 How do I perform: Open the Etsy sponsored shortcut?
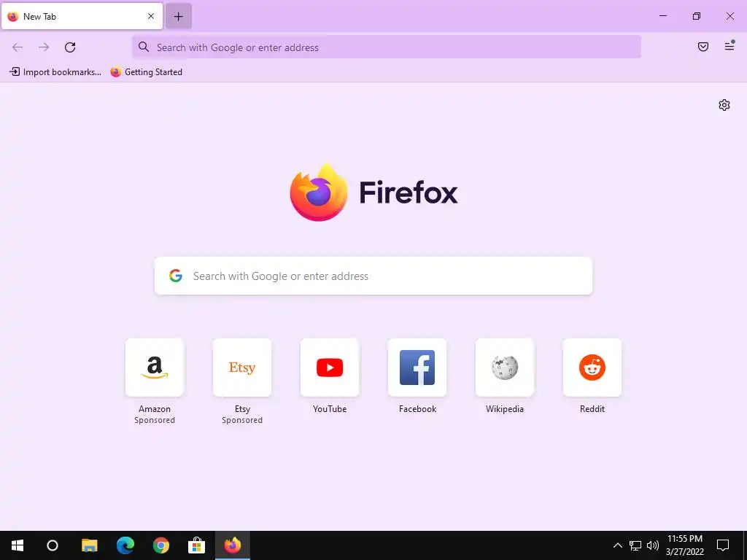pyautogui.click(x=242, y=367)
